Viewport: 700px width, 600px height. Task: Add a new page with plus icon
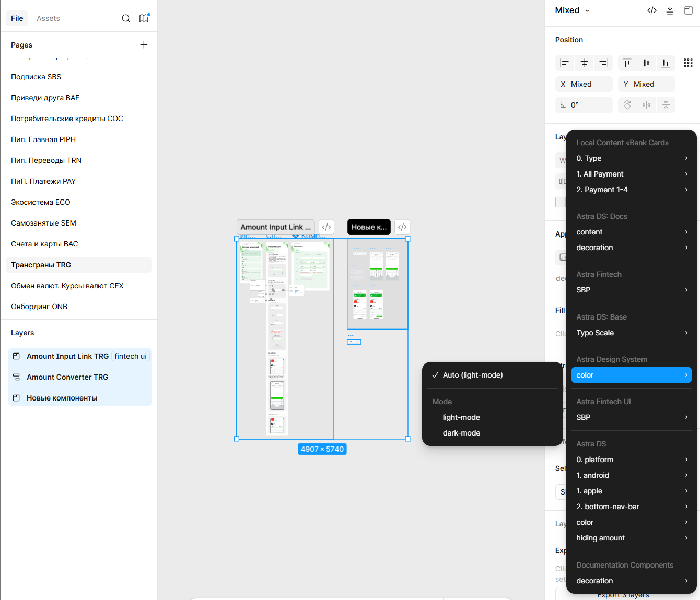point(144,45)
